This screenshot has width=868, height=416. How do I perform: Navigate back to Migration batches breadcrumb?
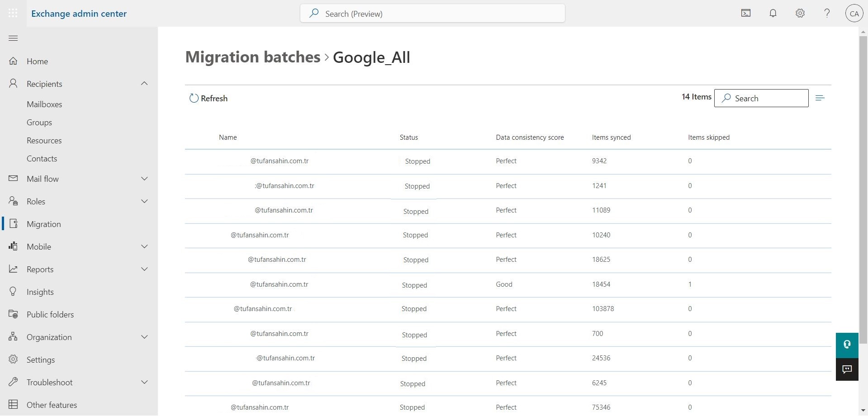point(252,57)
